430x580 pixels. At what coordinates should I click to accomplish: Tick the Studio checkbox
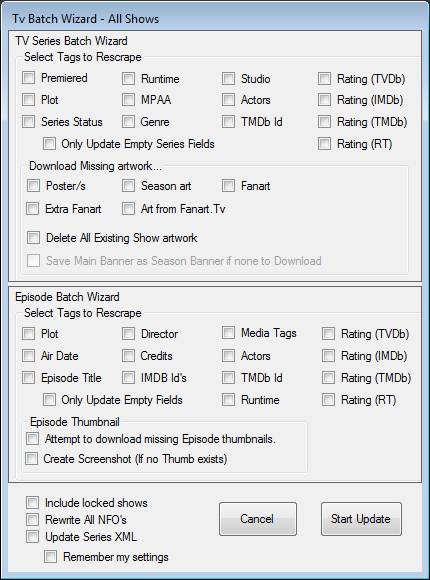228,79
